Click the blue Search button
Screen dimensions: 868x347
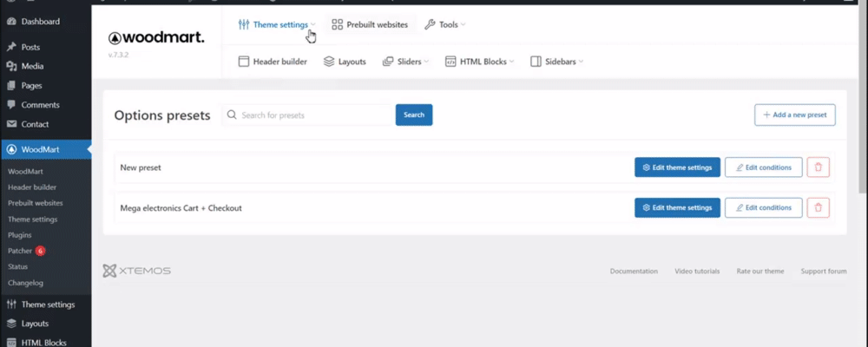(414, 115)
